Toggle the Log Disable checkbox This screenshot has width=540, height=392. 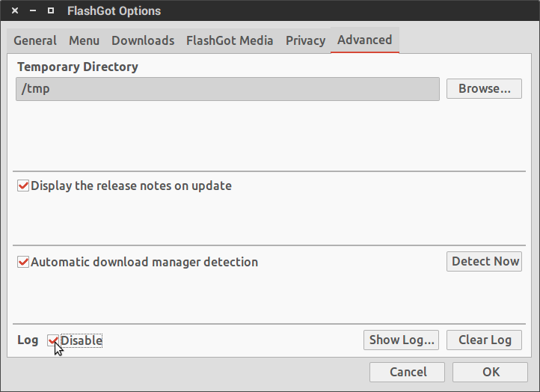(53, 340)
